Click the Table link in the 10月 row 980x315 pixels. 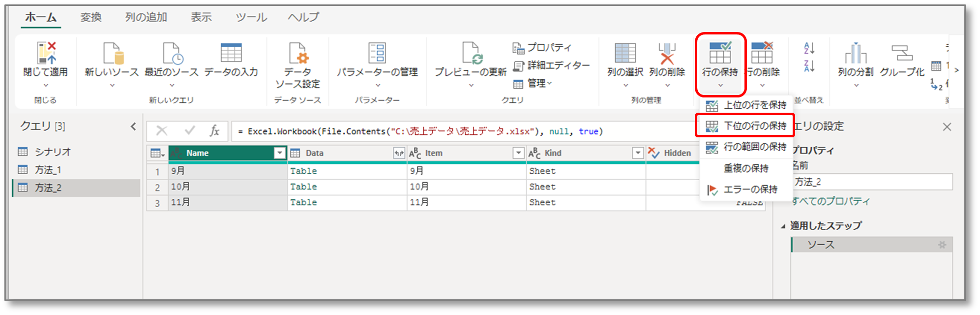[x=303, y=187]
